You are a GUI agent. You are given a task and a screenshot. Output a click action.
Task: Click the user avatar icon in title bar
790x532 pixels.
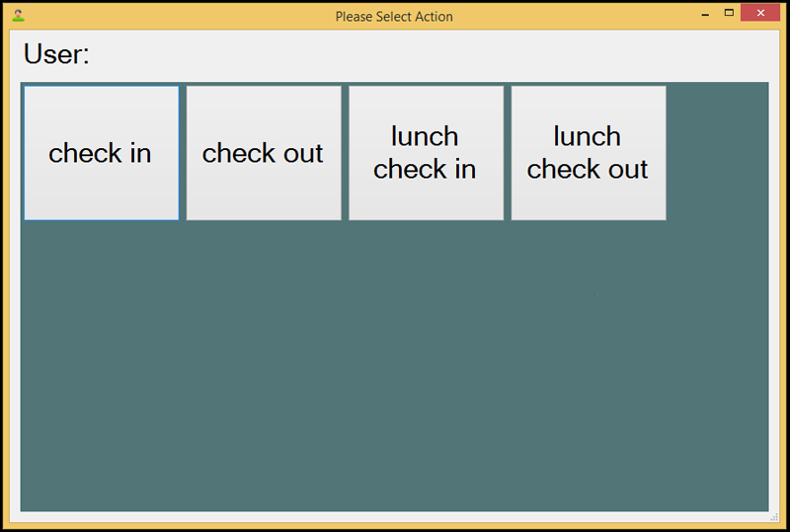coord(19,16)
